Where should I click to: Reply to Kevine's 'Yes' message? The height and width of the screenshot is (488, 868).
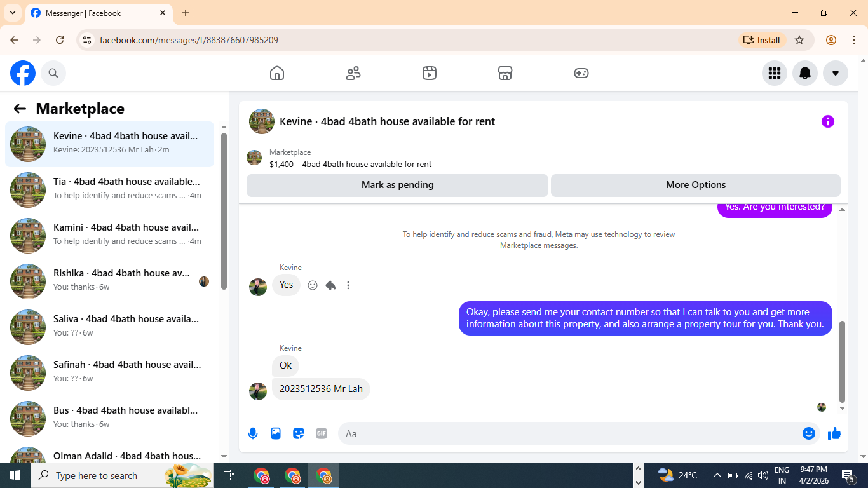pyautogui.click(x=330, y=285)
